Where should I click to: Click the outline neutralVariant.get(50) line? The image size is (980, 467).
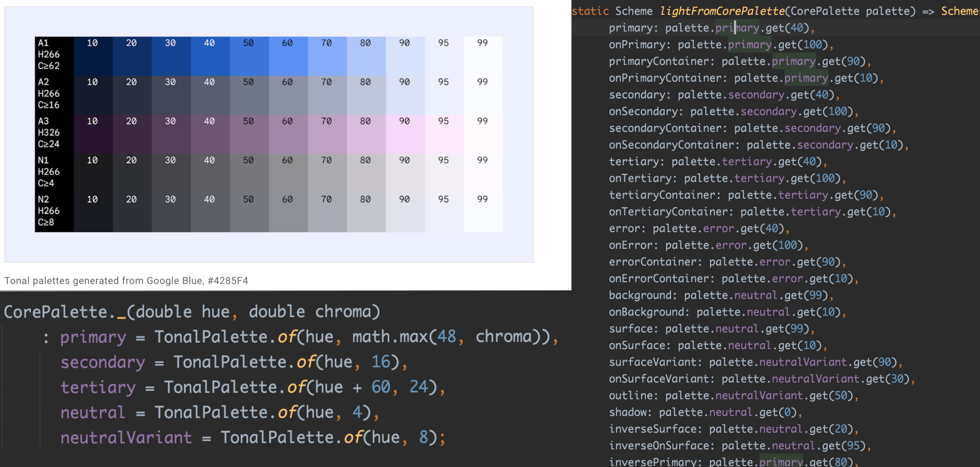[x=733, y=396]
